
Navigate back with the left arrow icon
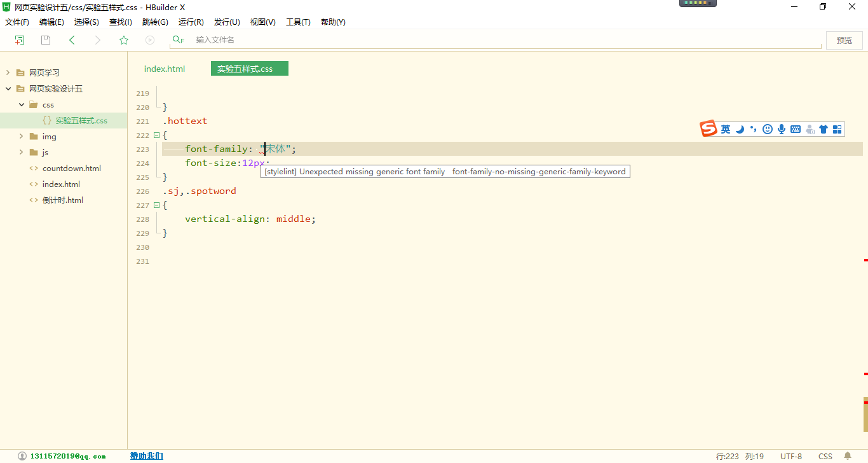point(72,40)
